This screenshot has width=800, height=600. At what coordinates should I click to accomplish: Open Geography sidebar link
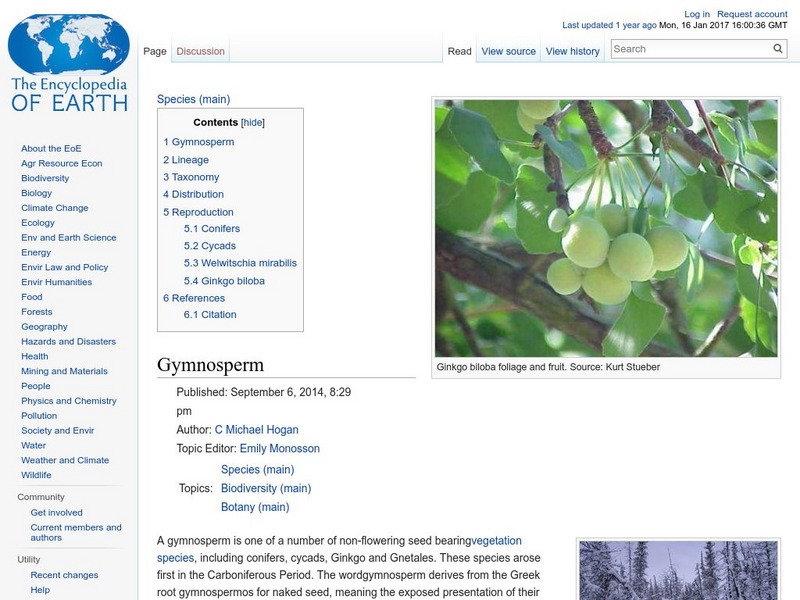pyautogui.click(x=44, y=327)
